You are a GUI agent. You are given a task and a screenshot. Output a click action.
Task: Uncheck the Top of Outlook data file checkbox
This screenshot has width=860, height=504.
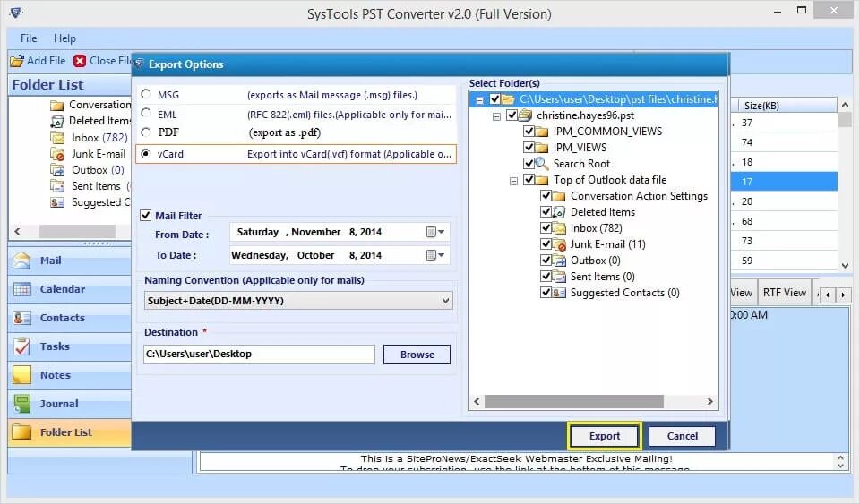click(529, 179)
